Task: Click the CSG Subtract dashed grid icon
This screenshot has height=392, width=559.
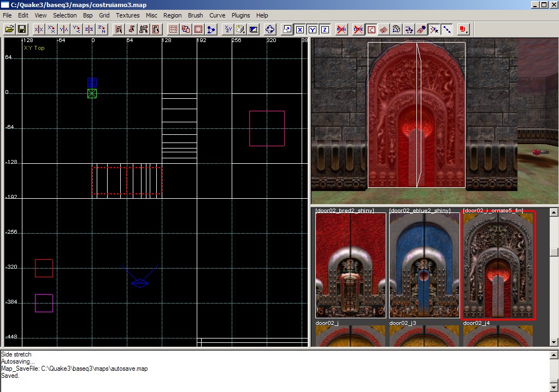Action: 173,29
